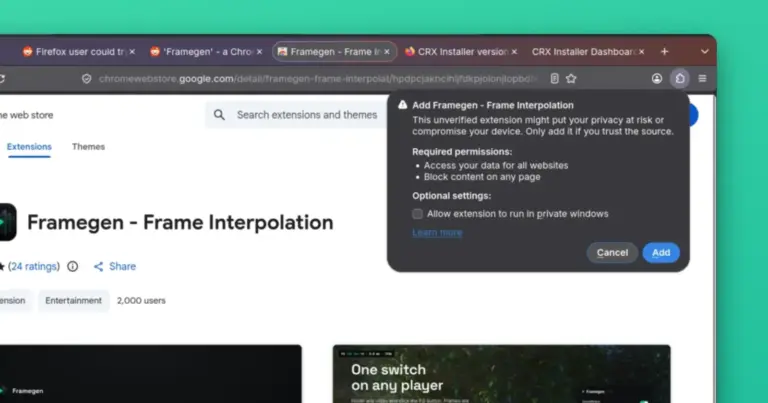
Task: Close the CRX Installer Dashboard tab
Action: coord(642,51)
